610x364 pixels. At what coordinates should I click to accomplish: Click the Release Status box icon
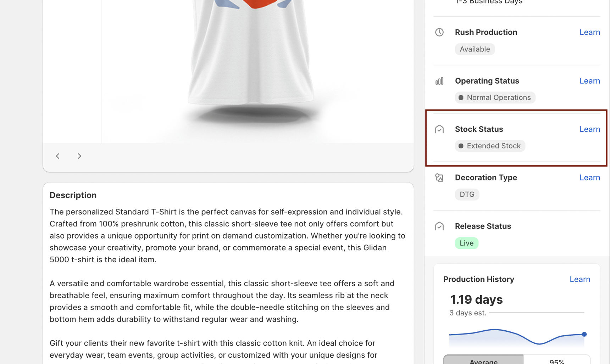click(x=439, y=226)
